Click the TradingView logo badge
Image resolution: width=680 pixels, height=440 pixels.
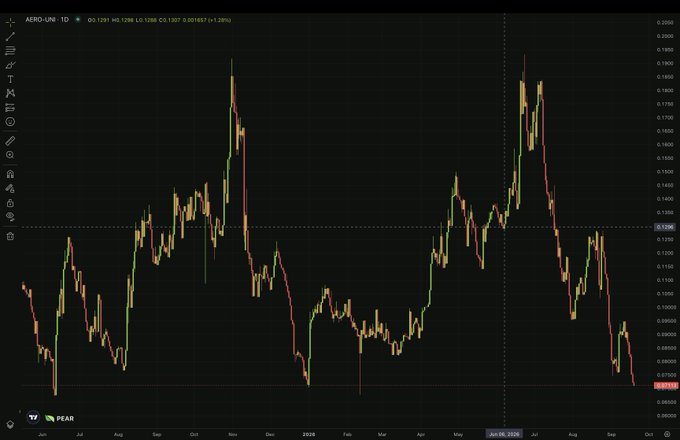[x=33, y=417]
